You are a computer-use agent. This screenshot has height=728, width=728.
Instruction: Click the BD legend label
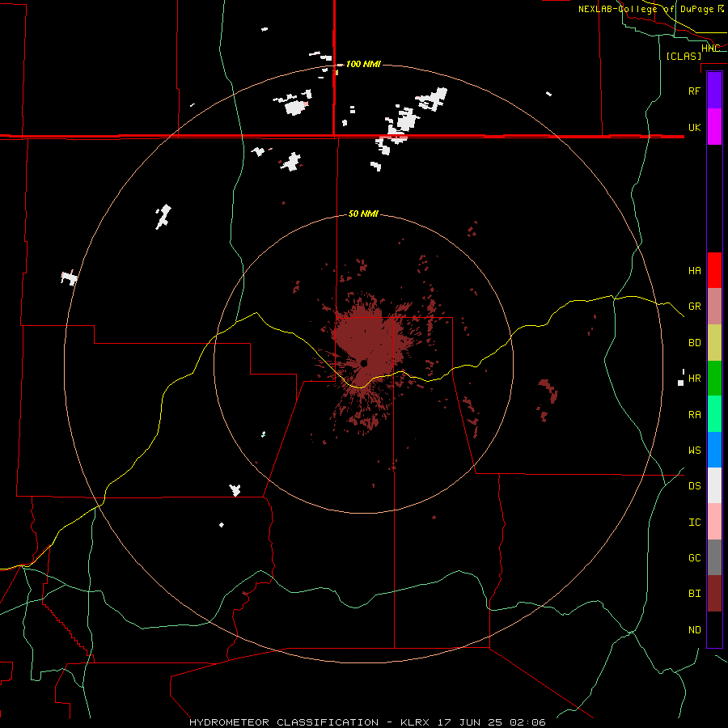coord(694,343)
